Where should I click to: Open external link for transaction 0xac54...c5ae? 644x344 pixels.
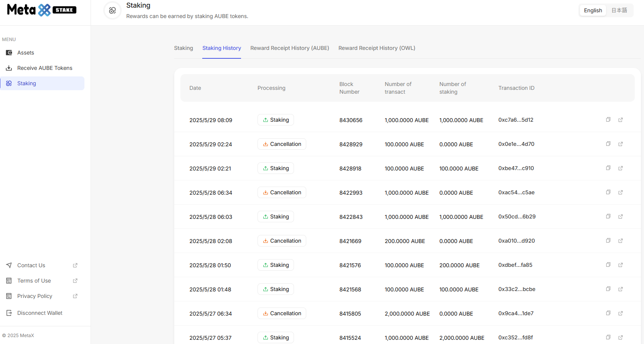click(x=620, y=192)
